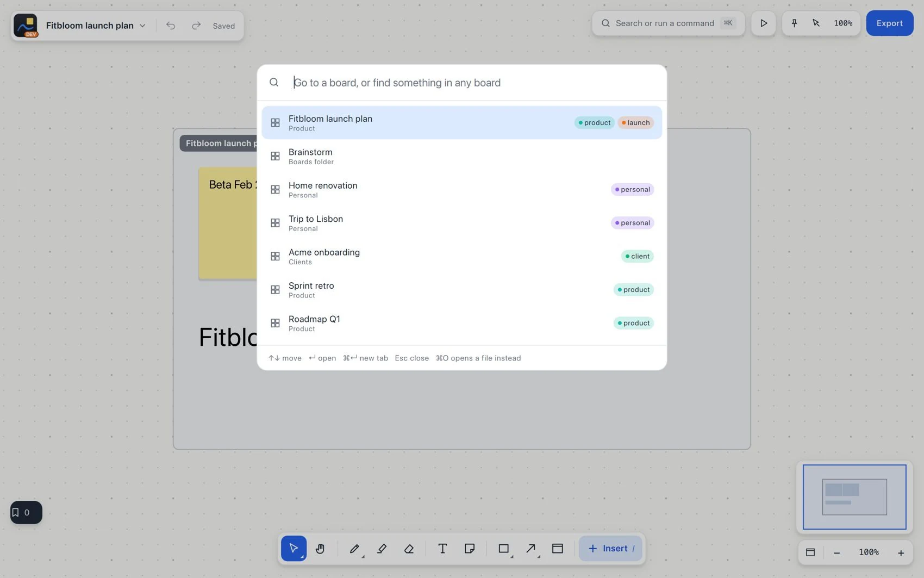Open the Brainstorm board result

click(462, 156)
